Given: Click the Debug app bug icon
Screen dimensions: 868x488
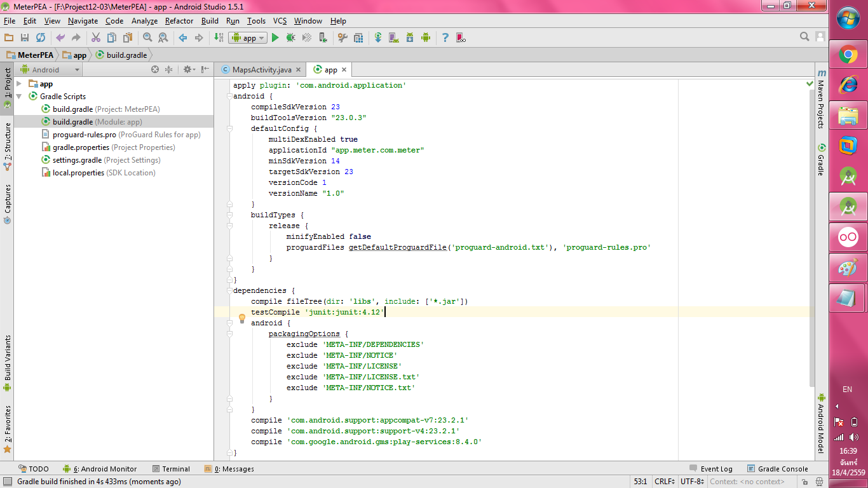Looking at the screenshot, I should tap(290, 38).
